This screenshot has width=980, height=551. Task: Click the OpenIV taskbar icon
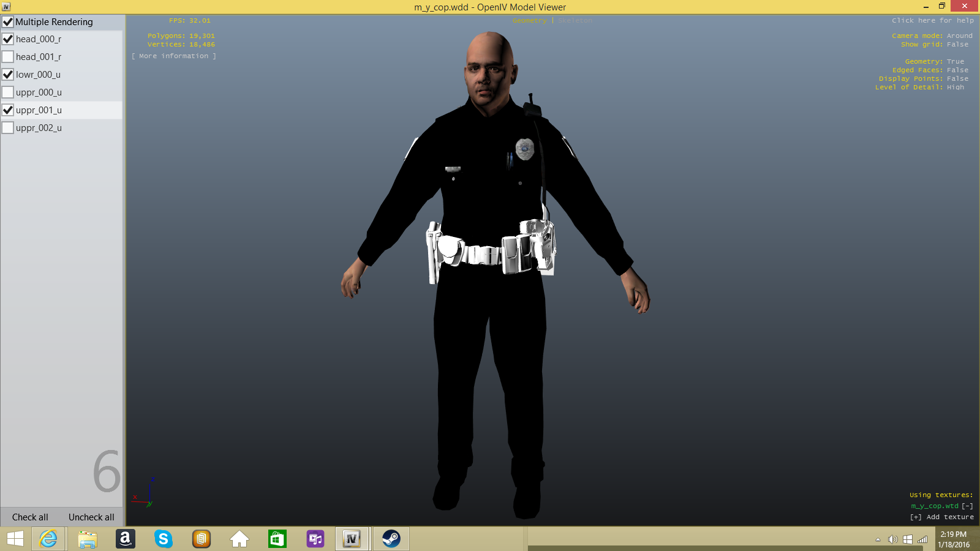point(352,539)
